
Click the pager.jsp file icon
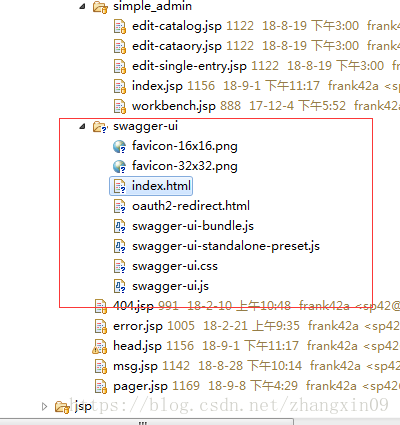(x=101, y=386)
